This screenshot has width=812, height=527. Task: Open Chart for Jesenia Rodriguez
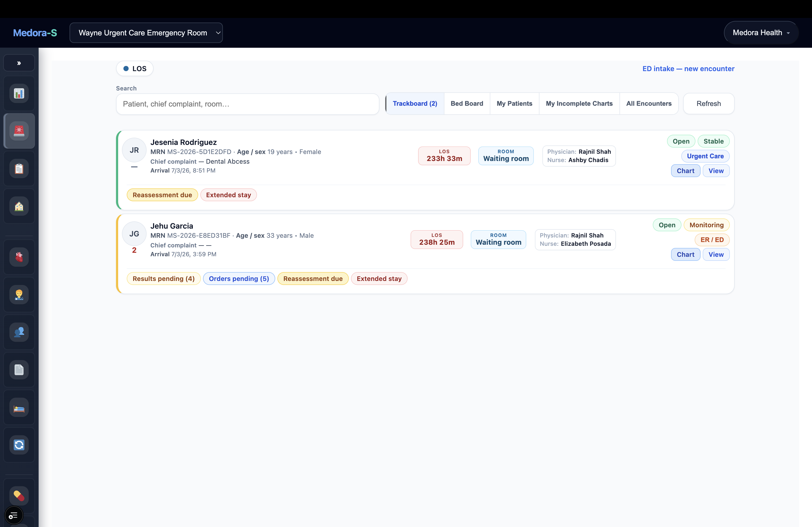[686, 171]
